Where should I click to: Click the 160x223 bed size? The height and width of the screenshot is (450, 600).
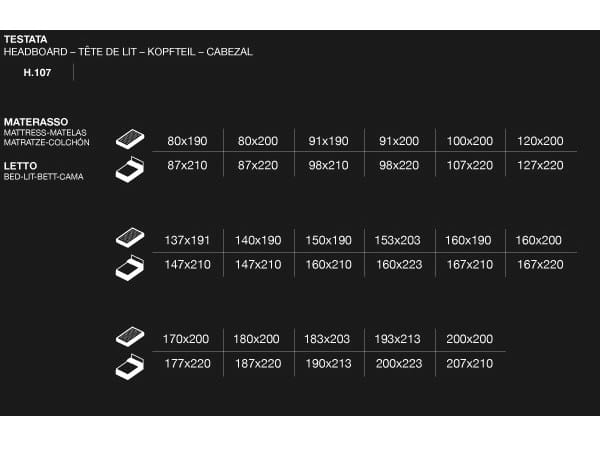[399, 264]
